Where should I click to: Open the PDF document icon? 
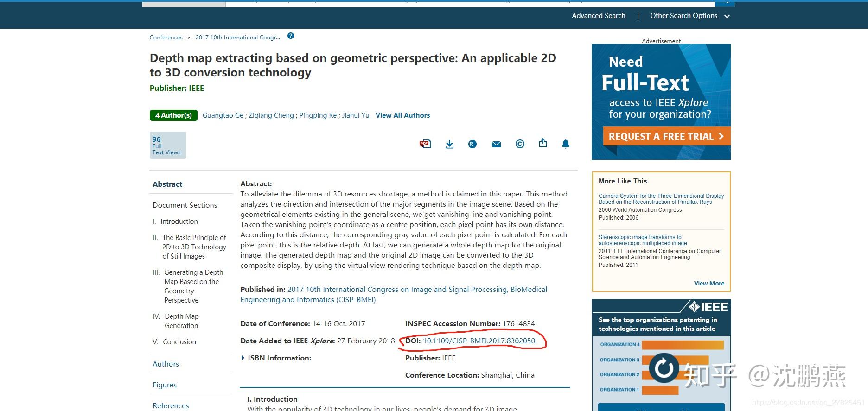[425, 144]
